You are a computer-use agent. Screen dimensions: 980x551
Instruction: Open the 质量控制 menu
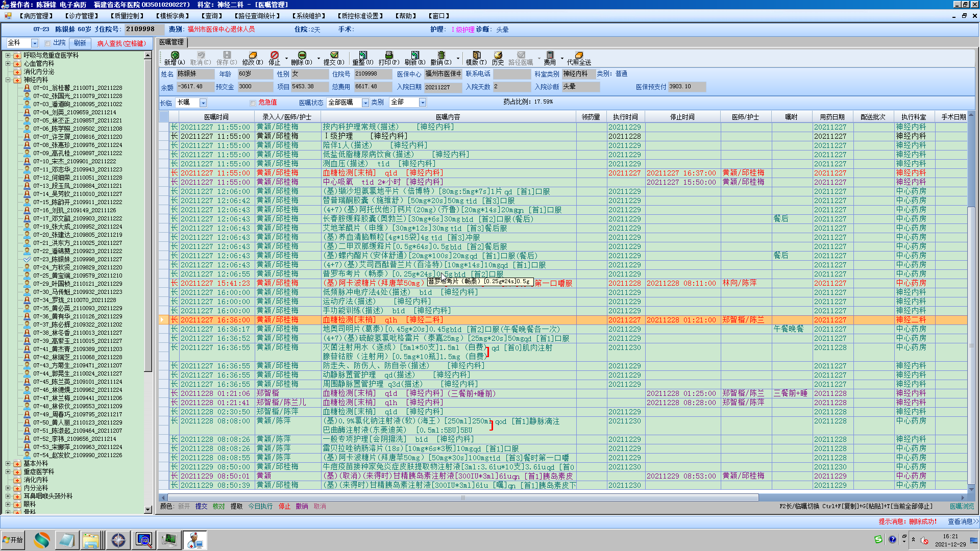click(x=127, y=16)
